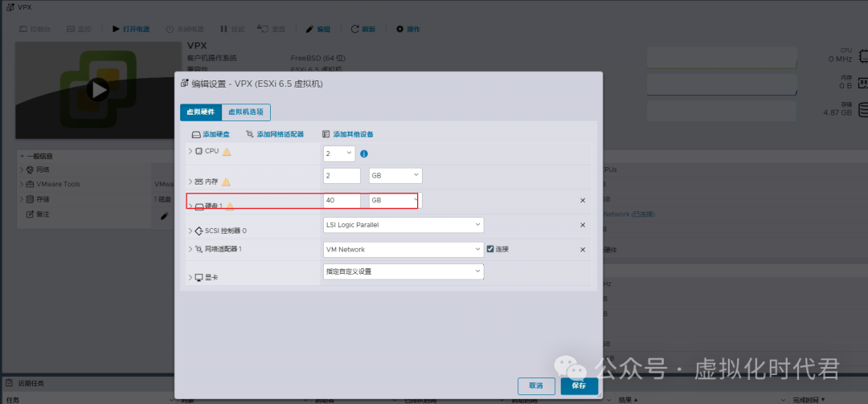This screenshot has height=404, width=868.
Task: Remove 网络适配器 1 with its X icon
Action: point(583,250)
